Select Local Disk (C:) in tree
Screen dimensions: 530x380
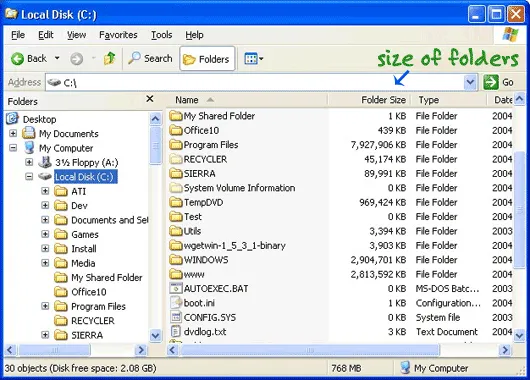(x=86, y=177)
